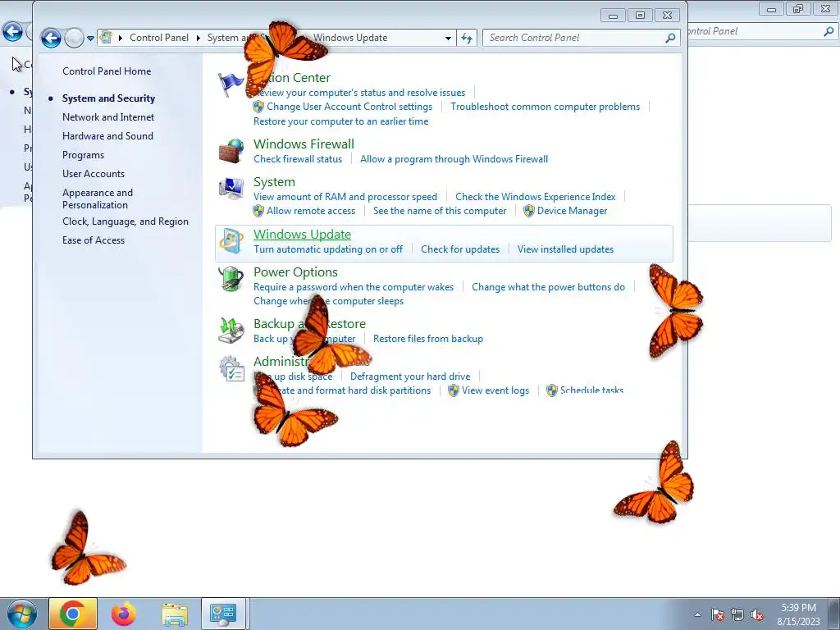The width and height of the screenshot is (840, 630).
Task: Open Ease of Access category
Action: (x=94, y=240)
